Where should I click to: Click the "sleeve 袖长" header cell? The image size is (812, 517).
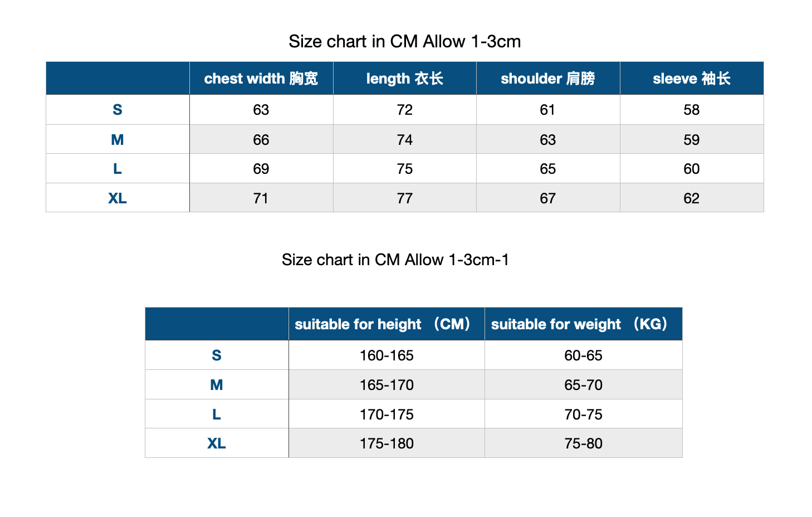click(691, 79)
